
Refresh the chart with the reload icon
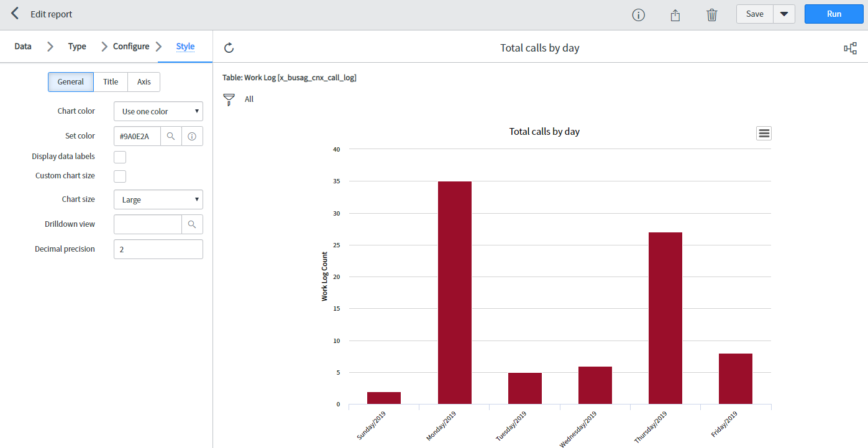[229, 48]
